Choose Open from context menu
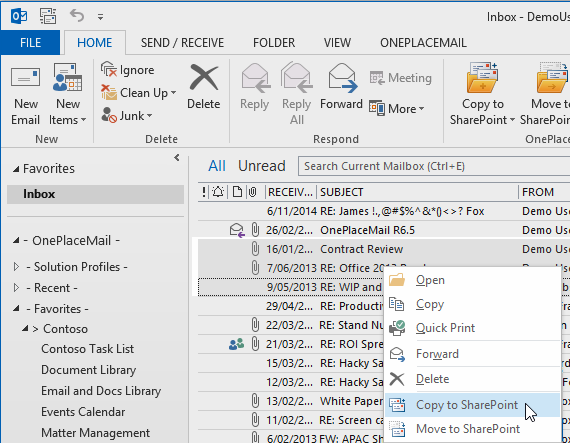This screenshot has height=443, width=570. (473, 280)
